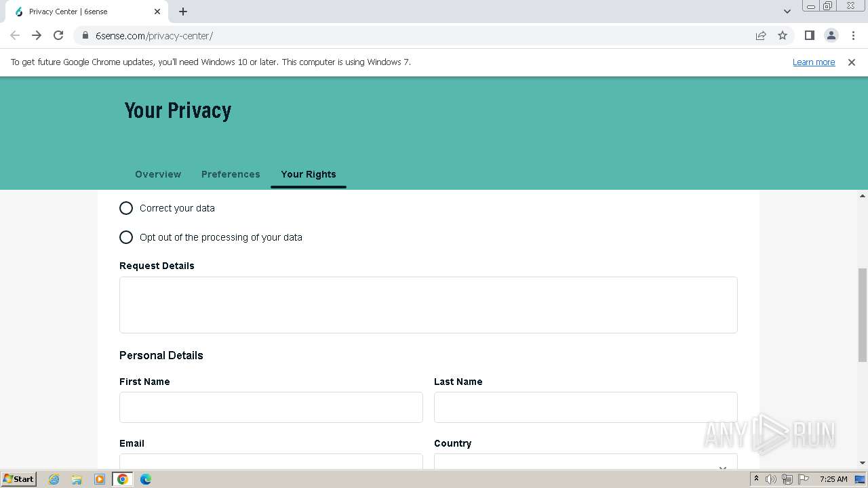The width and height of the screenshot is (868, 488).
Task: Select the Correct your data option
Action: click(126, 208)
